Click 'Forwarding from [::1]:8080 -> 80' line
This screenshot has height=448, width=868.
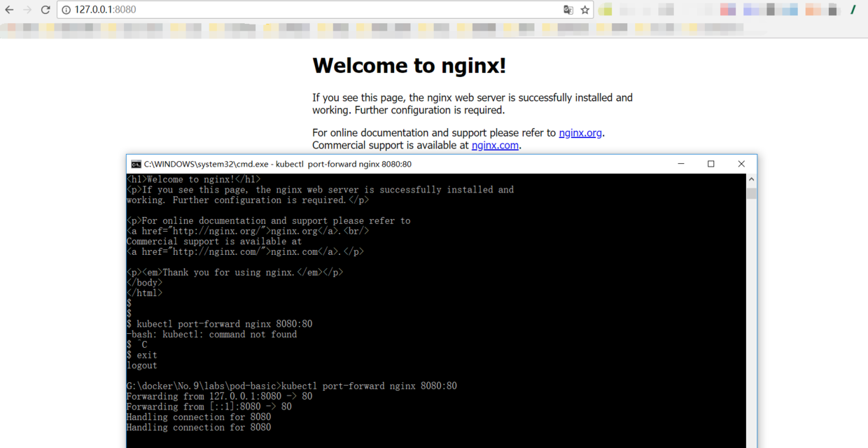pos(209,407)
